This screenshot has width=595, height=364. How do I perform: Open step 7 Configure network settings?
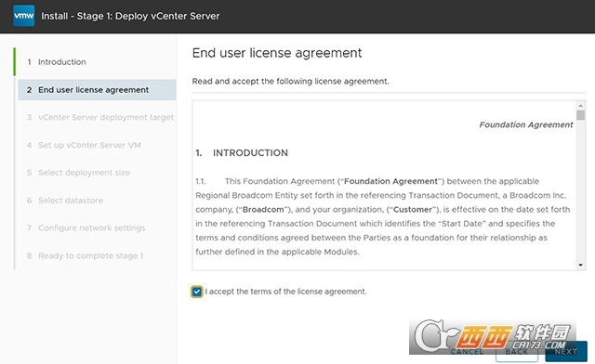click(x=86, y=228)
